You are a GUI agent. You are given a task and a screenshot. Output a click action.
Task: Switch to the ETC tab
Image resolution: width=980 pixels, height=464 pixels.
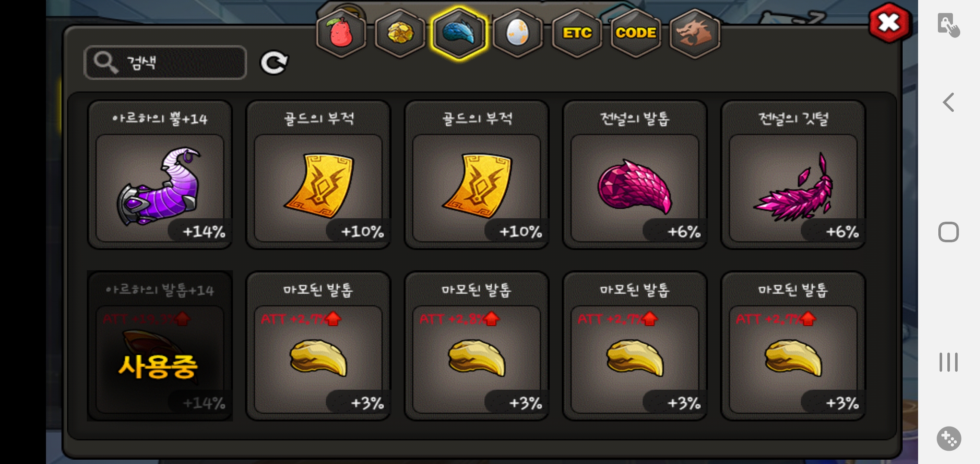[x=577, y=33]
